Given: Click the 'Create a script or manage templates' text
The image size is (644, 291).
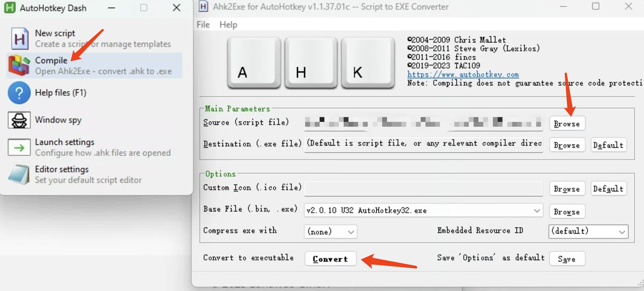Looking at the screenshot, I should pyautogui.click(x=103, y=44).
